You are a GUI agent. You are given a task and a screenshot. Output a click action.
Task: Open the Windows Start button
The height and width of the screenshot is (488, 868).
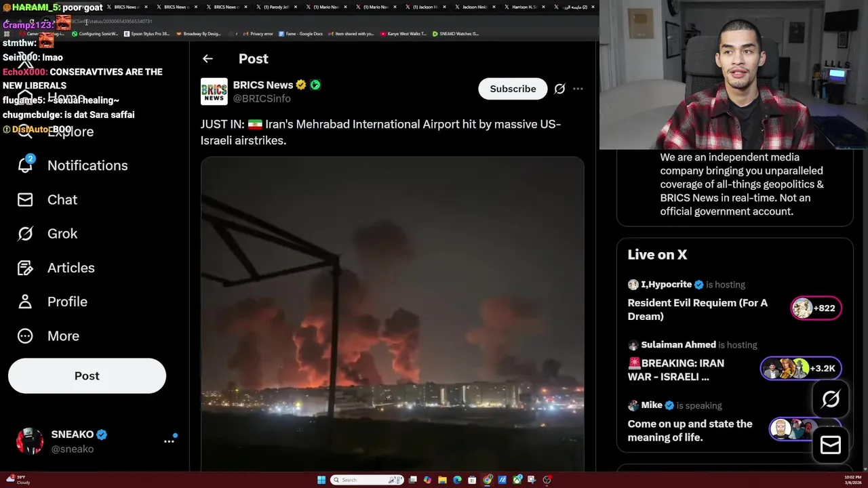(x=321, y=480)
